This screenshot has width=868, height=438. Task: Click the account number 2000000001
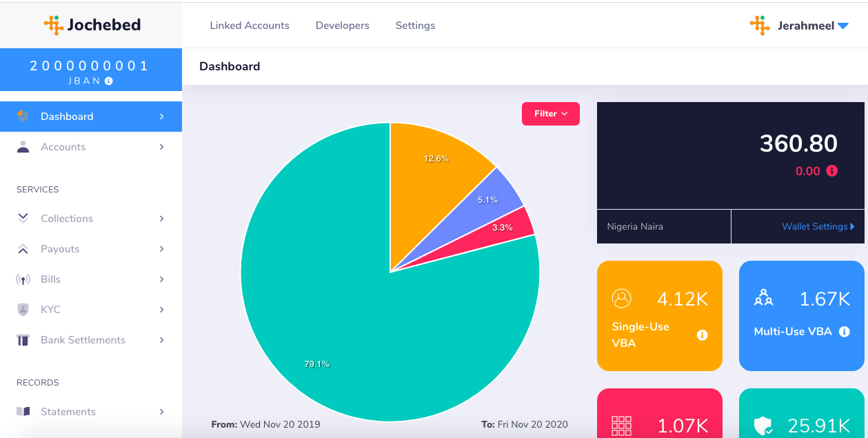pyautogui.click(x=90, y=66)
